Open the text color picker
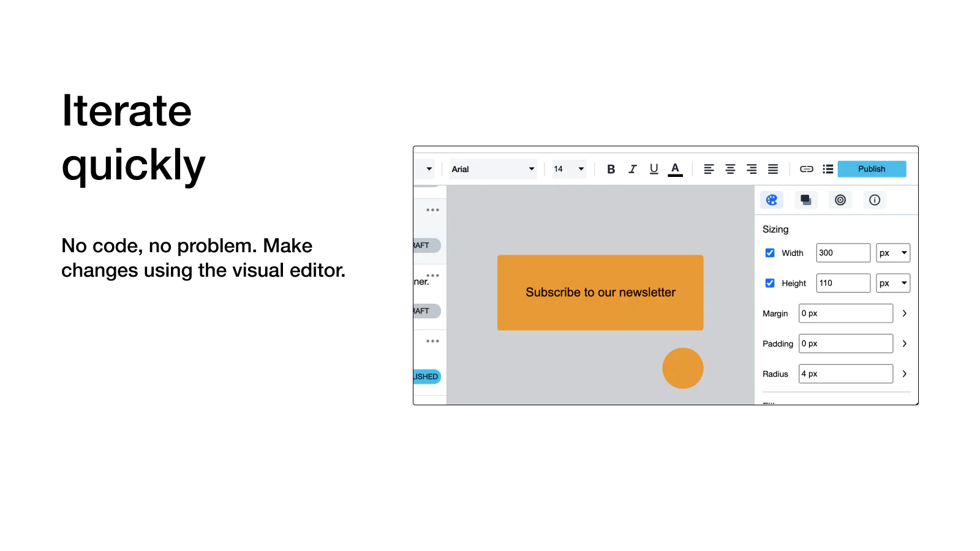 pyautogui.click(x=675, y=169)
